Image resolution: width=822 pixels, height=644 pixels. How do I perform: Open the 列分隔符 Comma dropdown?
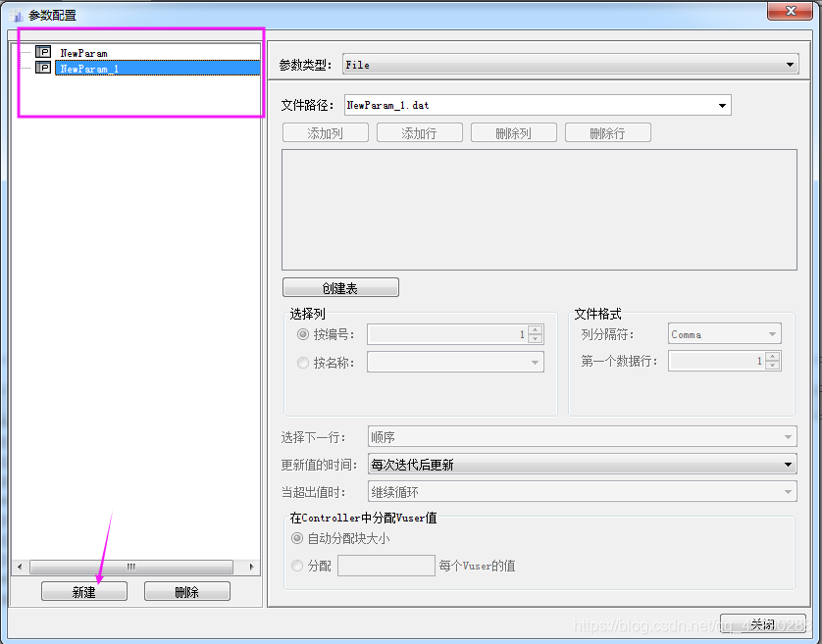point(771,333)
